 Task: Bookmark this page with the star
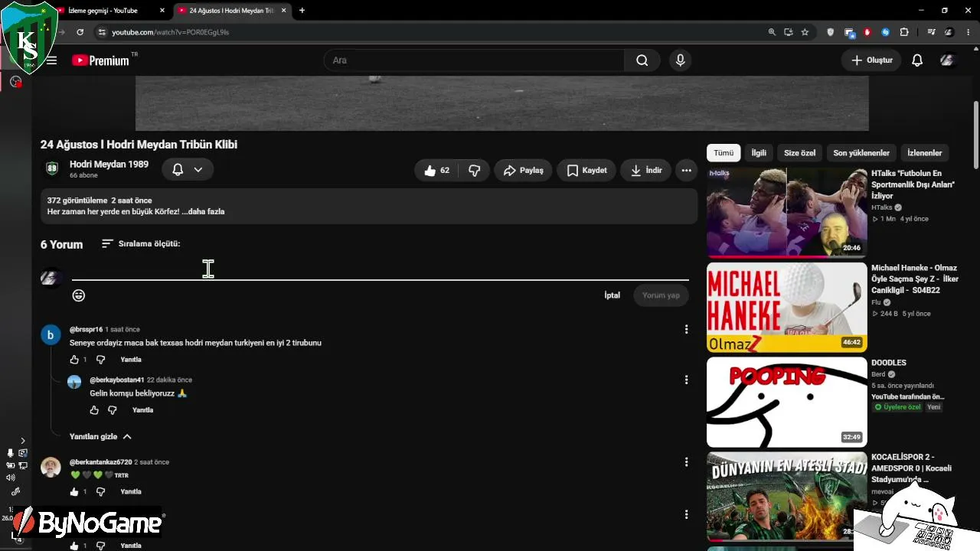pyautogui.click(x=805, y=32)
